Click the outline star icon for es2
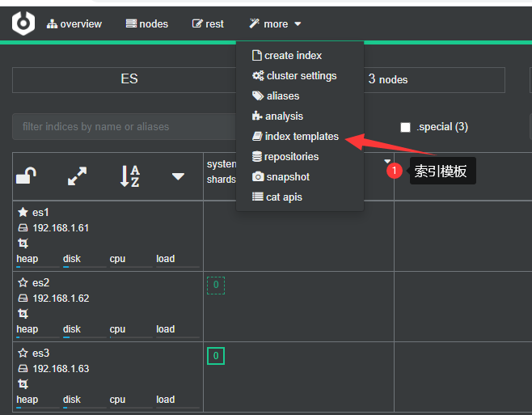Viewport: 532px width, 415px height. pos(23,282)
